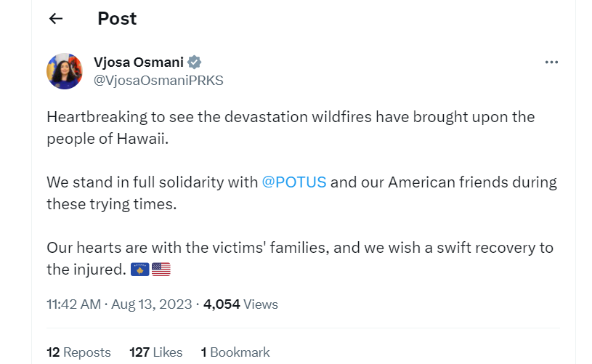Click the Vjosa Osmani display name
Screen dimensions: 592x364
click(x=139, y=62)
